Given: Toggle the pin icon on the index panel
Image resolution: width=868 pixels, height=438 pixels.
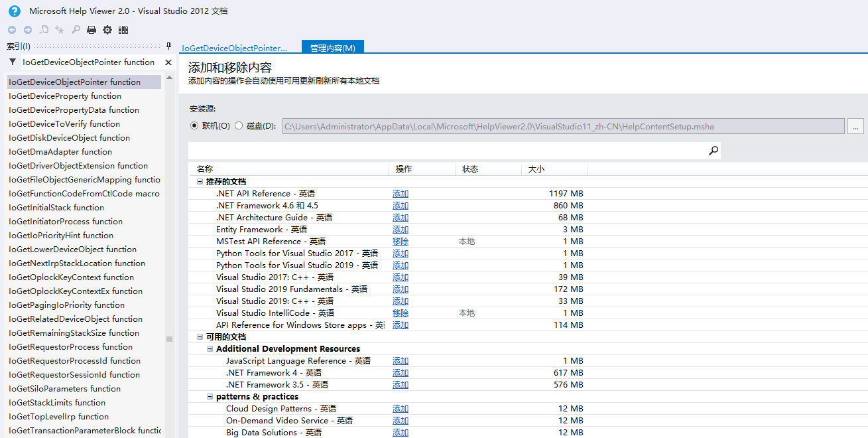Looking at the screenshot, I should 169,46.
